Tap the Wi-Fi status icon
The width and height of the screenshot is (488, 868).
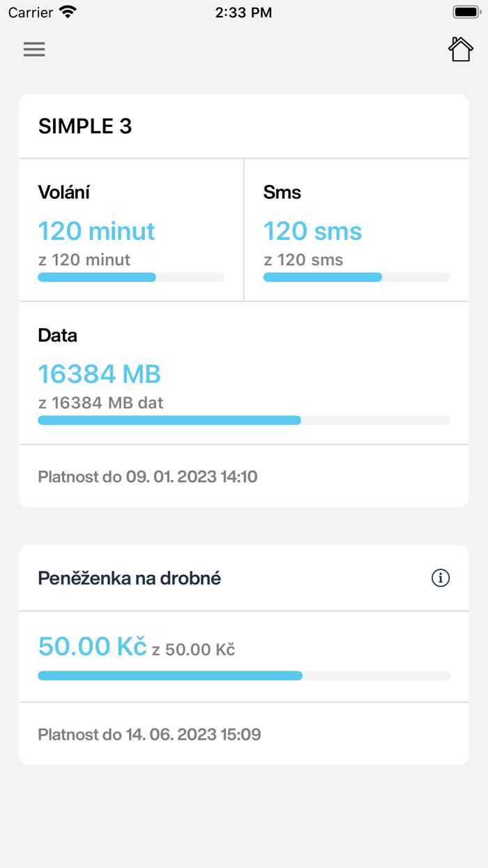(68, 12)
